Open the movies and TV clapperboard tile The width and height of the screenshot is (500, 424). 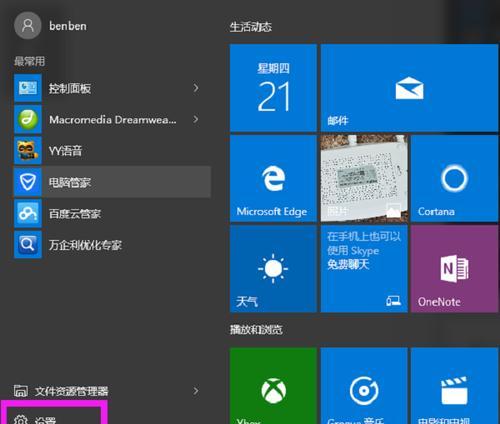click(455, 386)
